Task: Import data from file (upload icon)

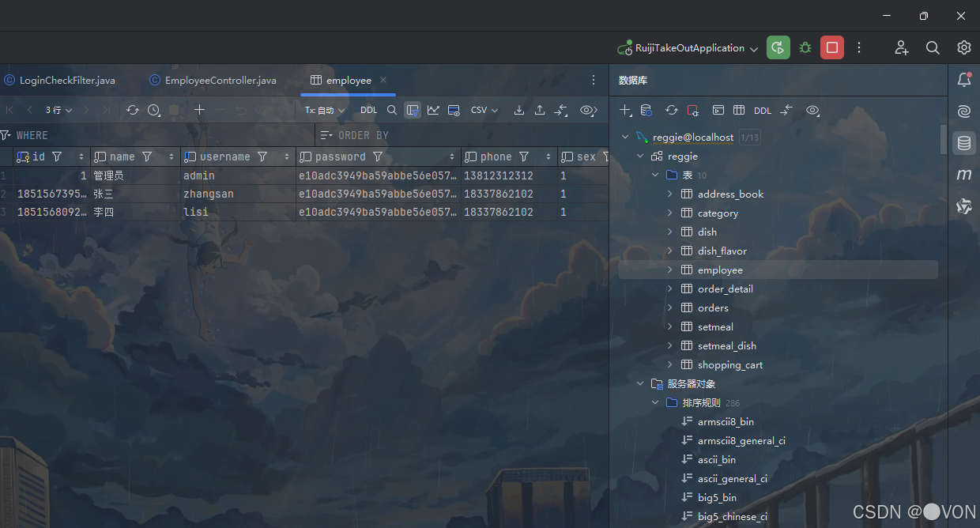Action: tap(540, 111)
